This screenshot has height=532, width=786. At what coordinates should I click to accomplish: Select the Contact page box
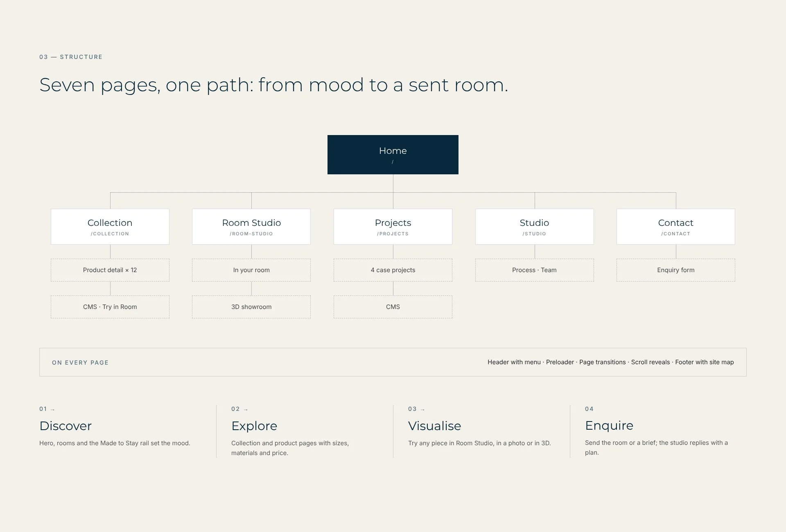[676, 227]
